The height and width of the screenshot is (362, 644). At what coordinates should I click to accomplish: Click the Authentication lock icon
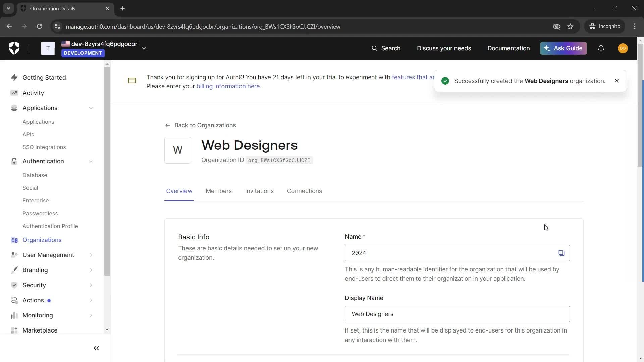click(14, 161)
